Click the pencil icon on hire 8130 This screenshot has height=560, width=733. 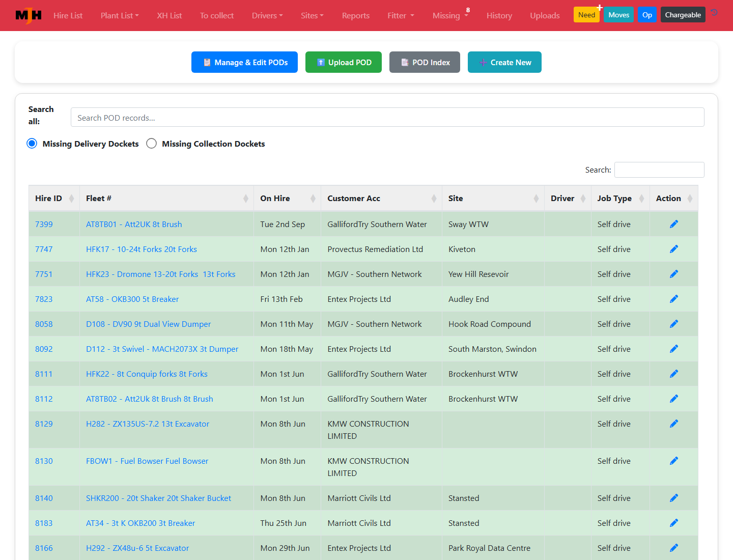[x=674, y=461]
